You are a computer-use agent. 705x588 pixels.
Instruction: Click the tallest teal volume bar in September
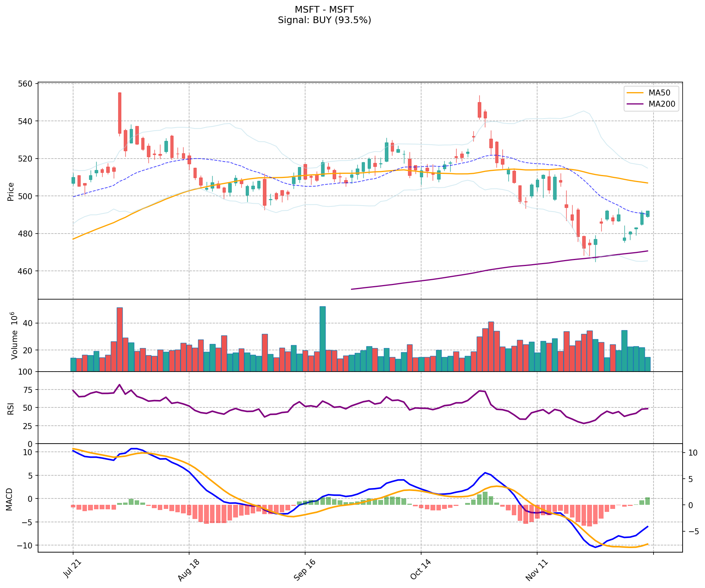[322, 339]
